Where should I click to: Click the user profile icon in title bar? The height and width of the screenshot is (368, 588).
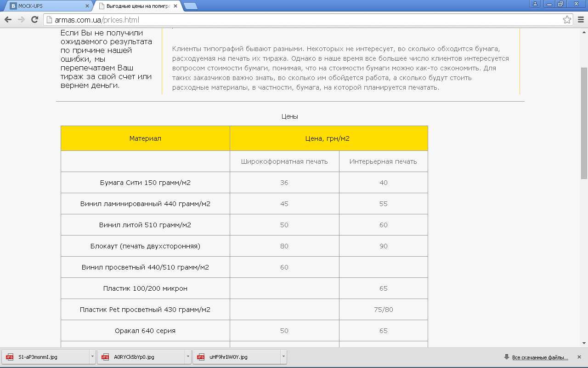point(535,4)
